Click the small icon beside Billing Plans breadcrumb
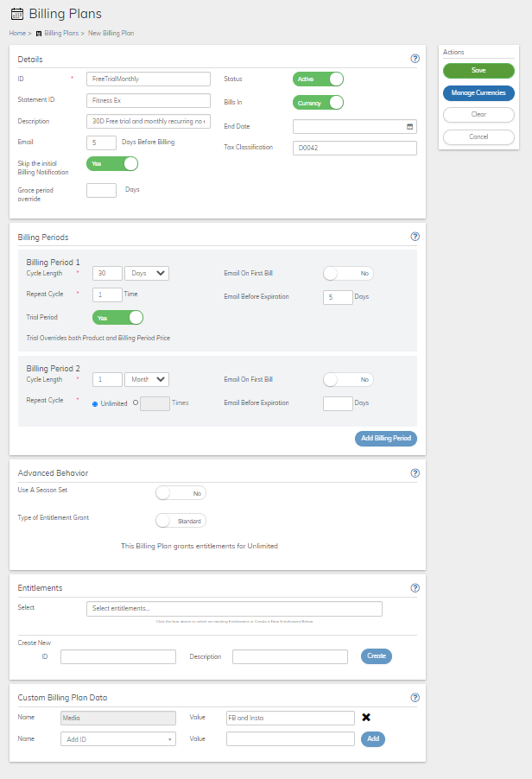This screenshot has height=779, width=532. [x=39, y=34]
